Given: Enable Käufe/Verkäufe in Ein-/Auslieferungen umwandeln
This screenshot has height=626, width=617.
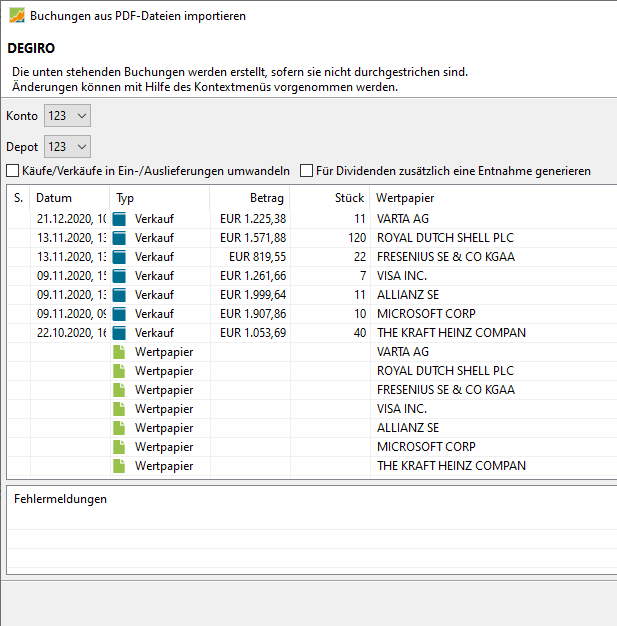Looking at the screenshot, I should click(13, 171).
